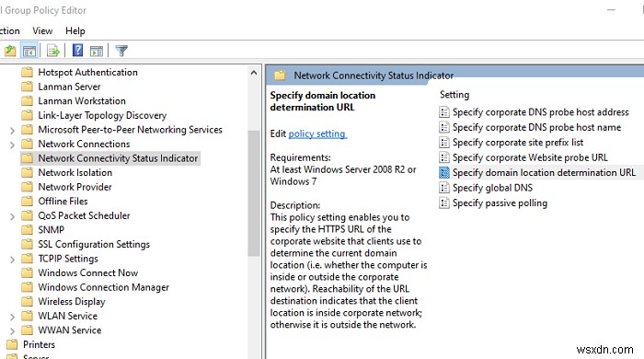Click icon beside Specify global DNS

tap(444, 188)
